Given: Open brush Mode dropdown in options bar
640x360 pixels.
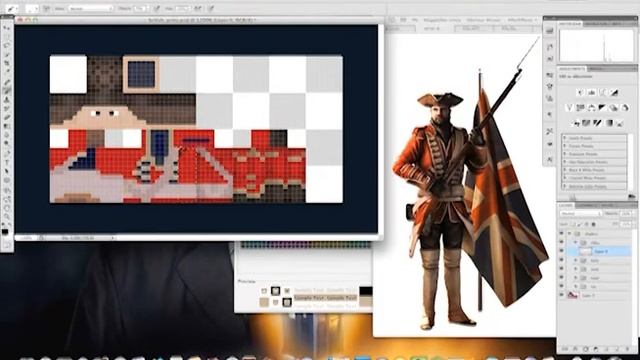Looking at the screenshot, I should [91, 8].
